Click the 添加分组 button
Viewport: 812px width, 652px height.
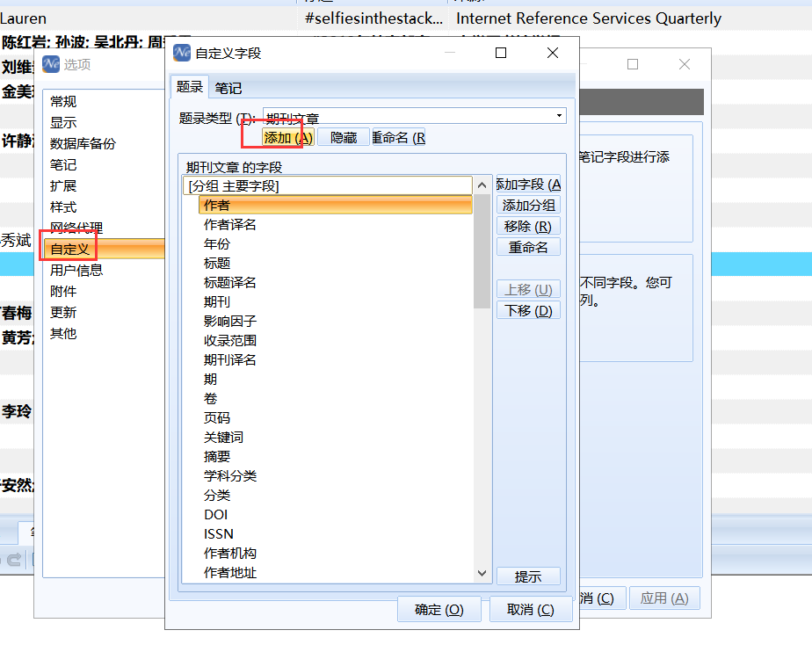pyautogui.click(x=528, y=206)
